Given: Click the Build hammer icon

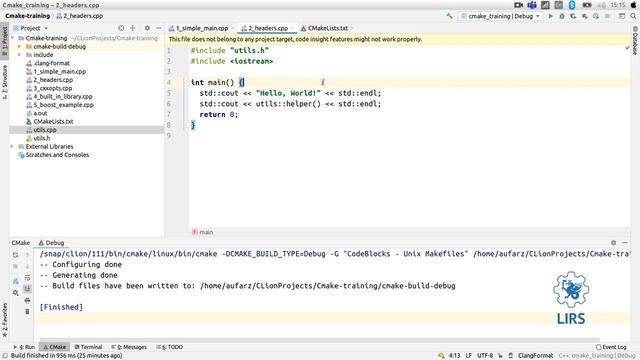Looking at the screenshot, I should pos(449,16).
